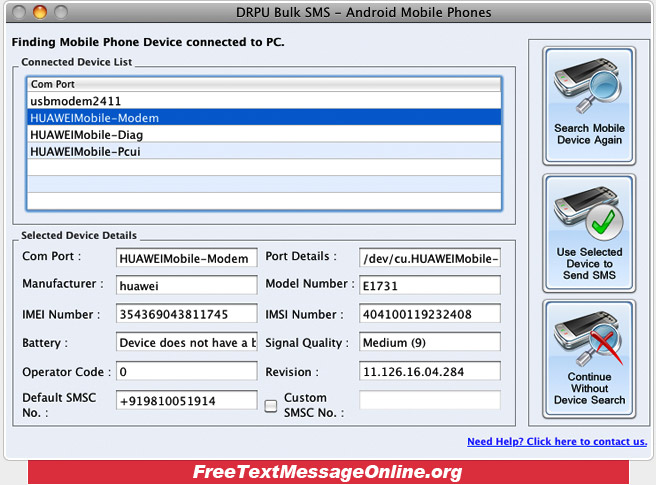Click the Operator Code field
Screen dimensions: 656x485
pos(187,371)
